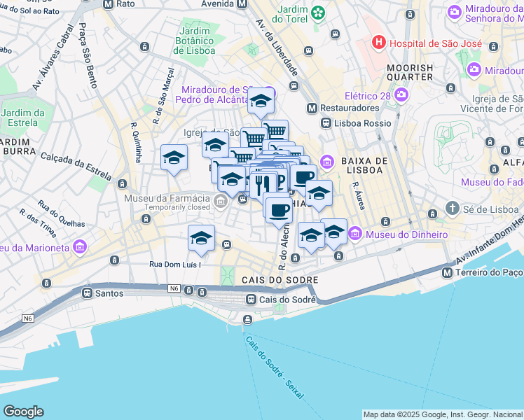Click the Avenida metro station icon
The height and width of the screenshot is (420, 524).
point(242,4)
